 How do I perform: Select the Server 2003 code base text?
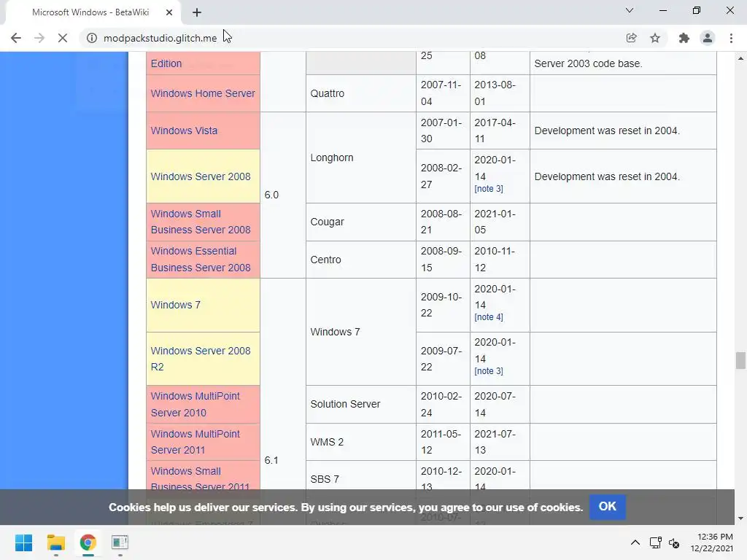coord(588,63)
